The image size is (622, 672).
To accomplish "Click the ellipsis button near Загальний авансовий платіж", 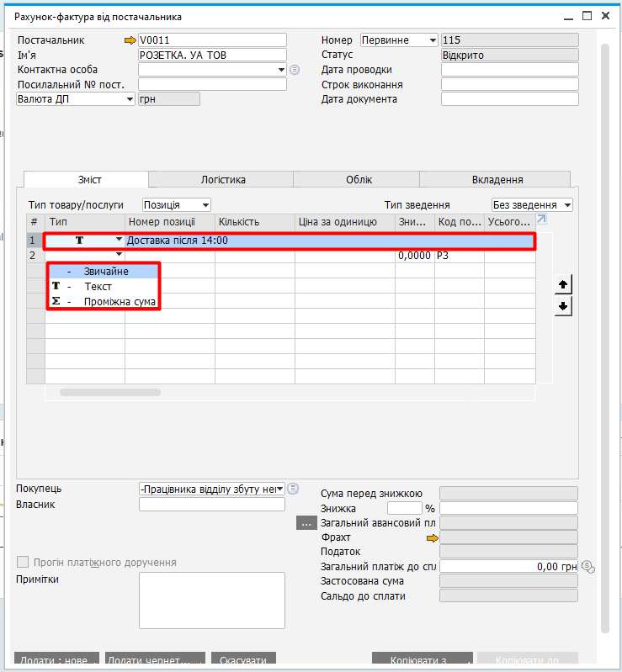I will click(x=305, y=523).
